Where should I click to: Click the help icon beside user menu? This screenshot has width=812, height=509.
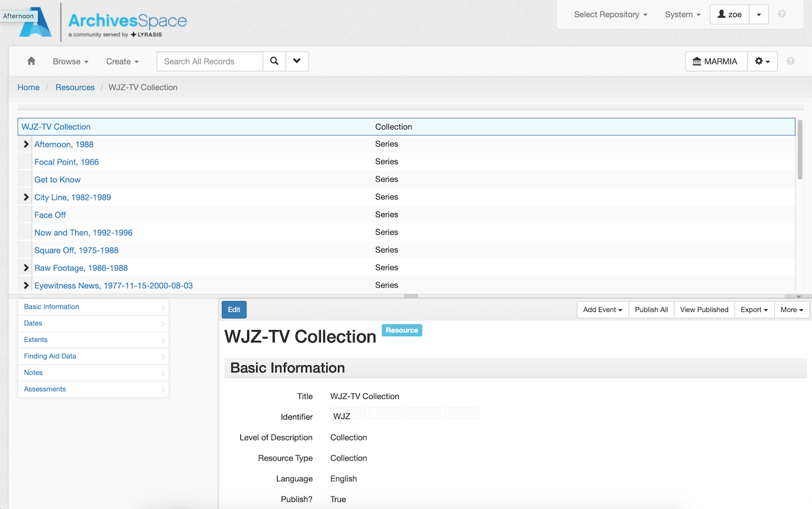tap(782, 14)
